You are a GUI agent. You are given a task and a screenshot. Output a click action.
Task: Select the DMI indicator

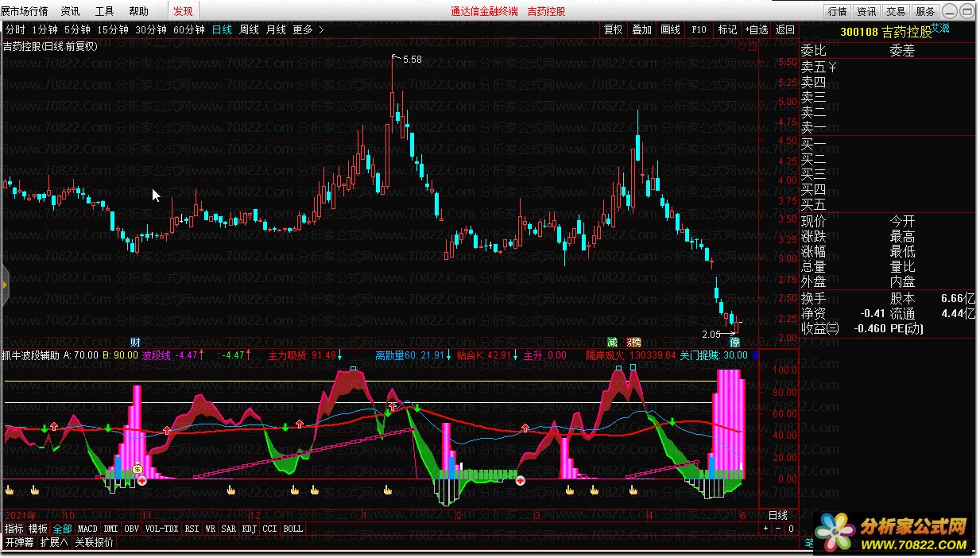[x=110, y=529]
